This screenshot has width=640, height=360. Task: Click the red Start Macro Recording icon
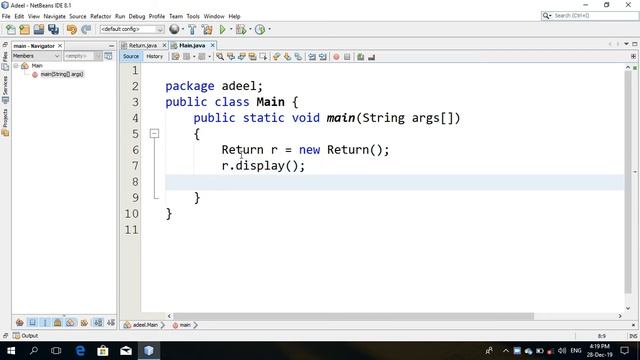[x=336, y=57]
